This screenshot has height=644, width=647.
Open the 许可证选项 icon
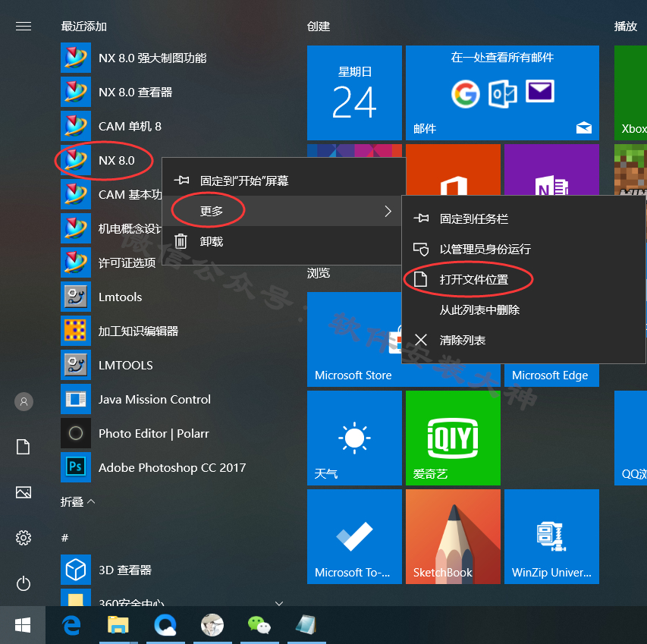tap(76, 262)
